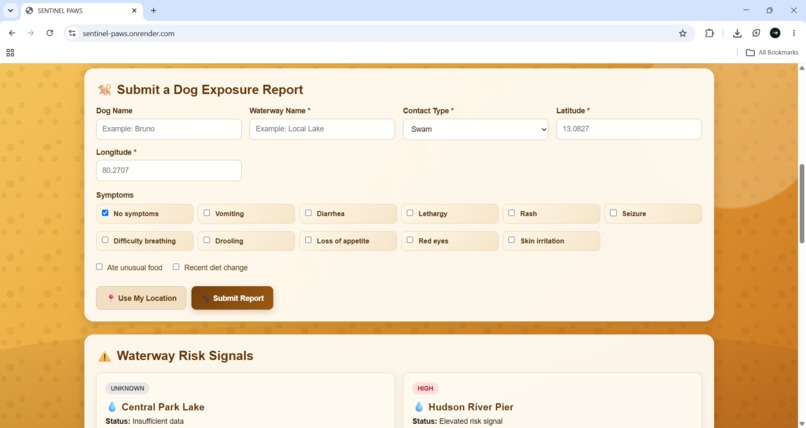Screen dimensions: 806x428
Task: Click the Hudson River Pier card title
Action: tap(471, 407)
